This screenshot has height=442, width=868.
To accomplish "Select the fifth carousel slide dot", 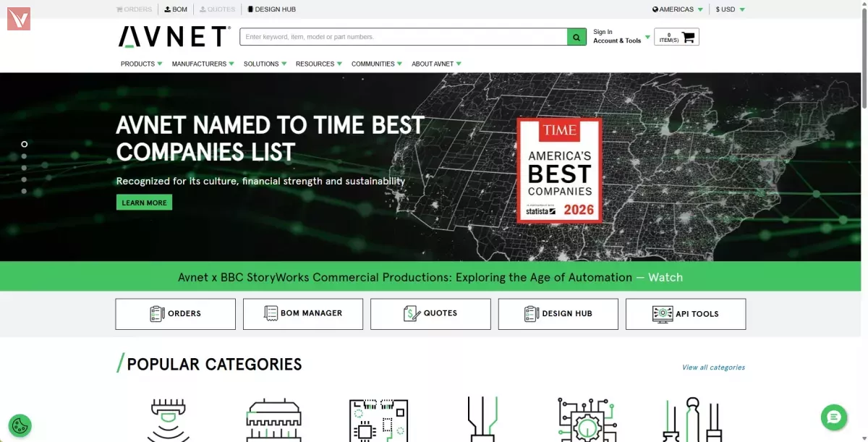I will pos(24,191).
